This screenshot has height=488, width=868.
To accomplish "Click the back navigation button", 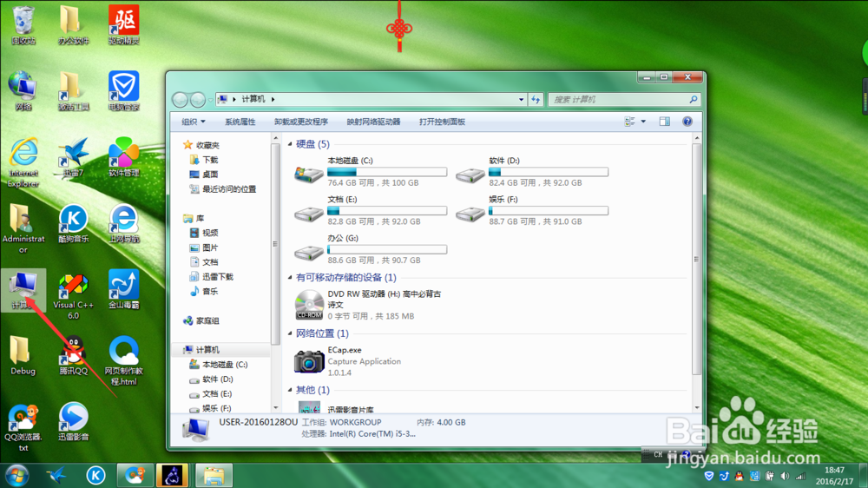I will click(180, 100).
